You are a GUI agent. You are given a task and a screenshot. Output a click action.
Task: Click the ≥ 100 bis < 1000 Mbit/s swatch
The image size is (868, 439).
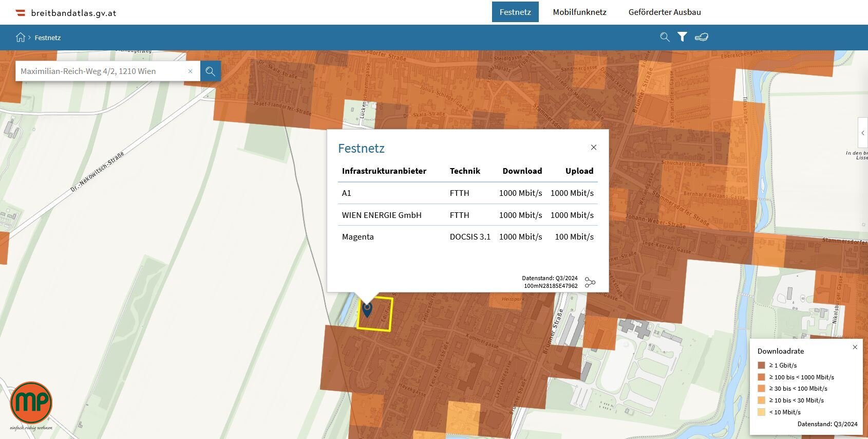click(x=761, y=377)
